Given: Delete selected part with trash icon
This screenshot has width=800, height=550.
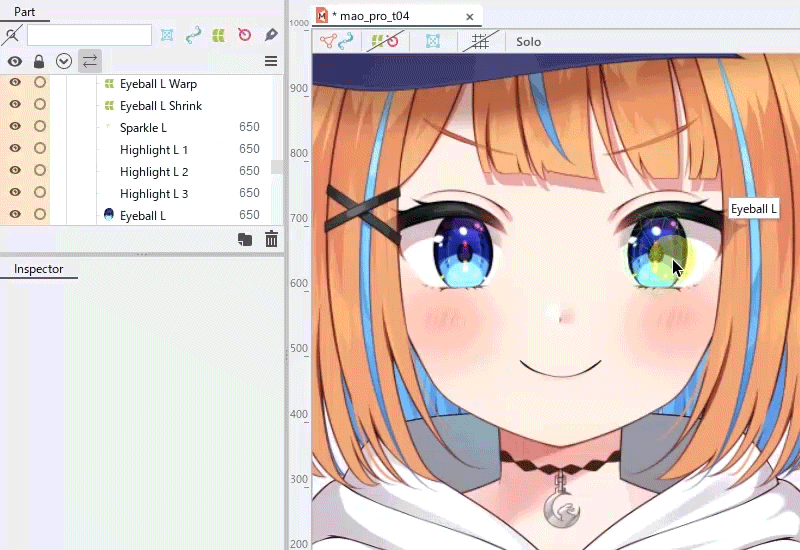Looking at the screenshot, I should [x=271, y=239].
